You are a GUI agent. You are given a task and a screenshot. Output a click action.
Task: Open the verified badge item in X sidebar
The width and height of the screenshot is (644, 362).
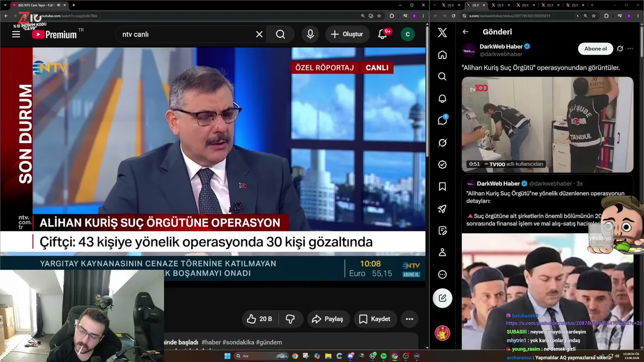[x=442, y=164]
